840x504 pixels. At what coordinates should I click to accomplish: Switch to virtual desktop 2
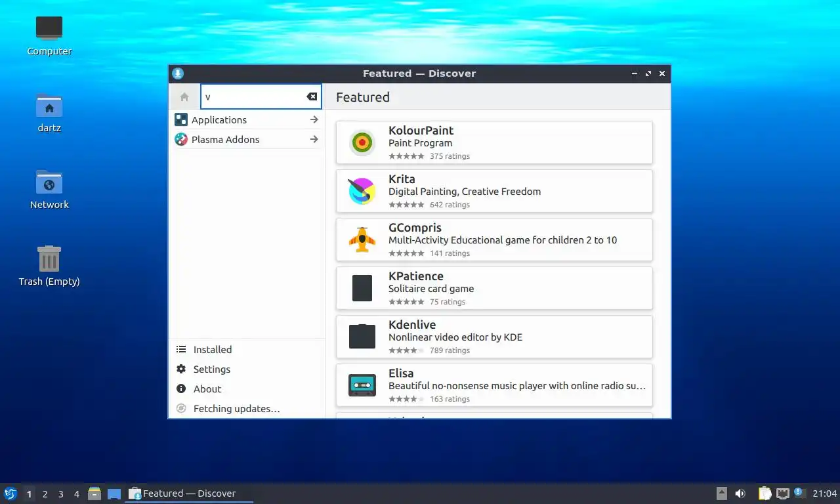pos(45,494)
